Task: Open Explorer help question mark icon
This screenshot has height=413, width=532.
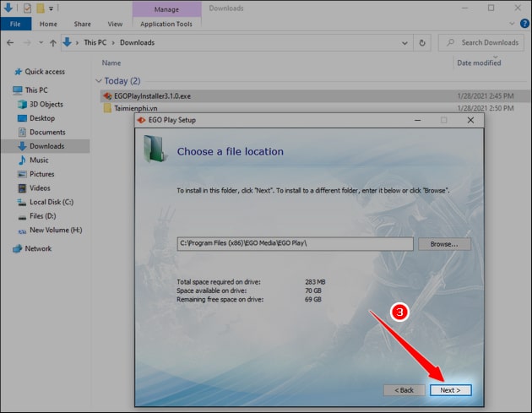Action: click(x=524, y=24)
